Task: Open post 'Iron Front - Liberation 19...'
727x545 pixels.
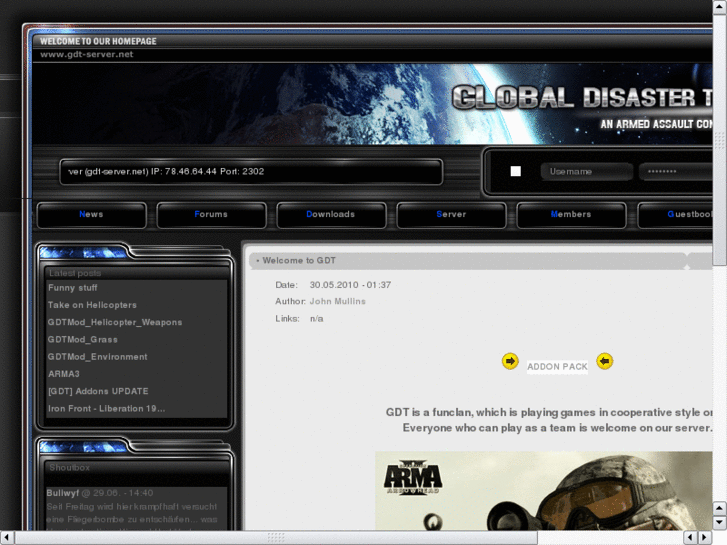Action: pos(107,409)
